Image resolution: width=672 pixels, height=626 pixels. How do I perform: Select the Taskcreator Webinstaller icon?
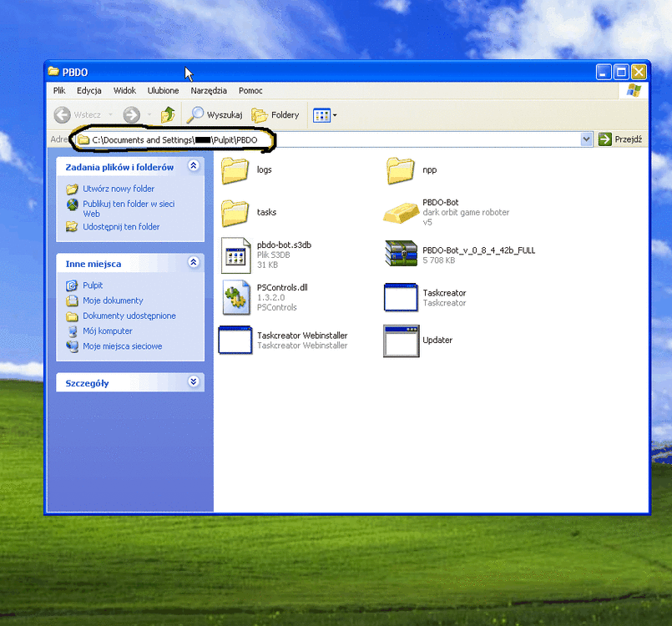point(235,340)
